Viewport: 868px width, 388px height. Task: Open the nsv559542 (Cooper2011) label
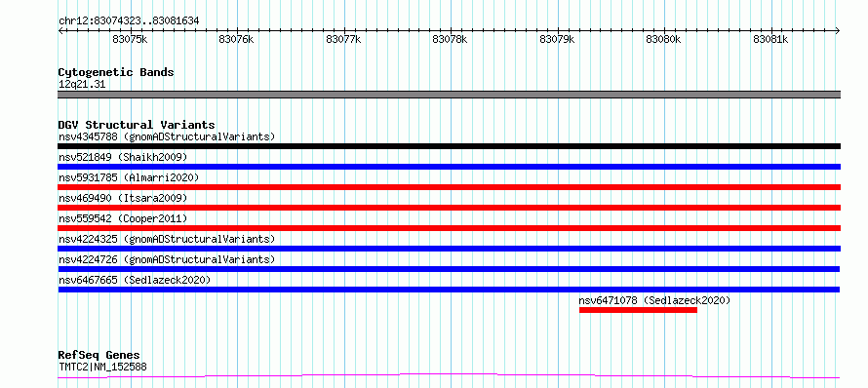(x=123, y=218)
